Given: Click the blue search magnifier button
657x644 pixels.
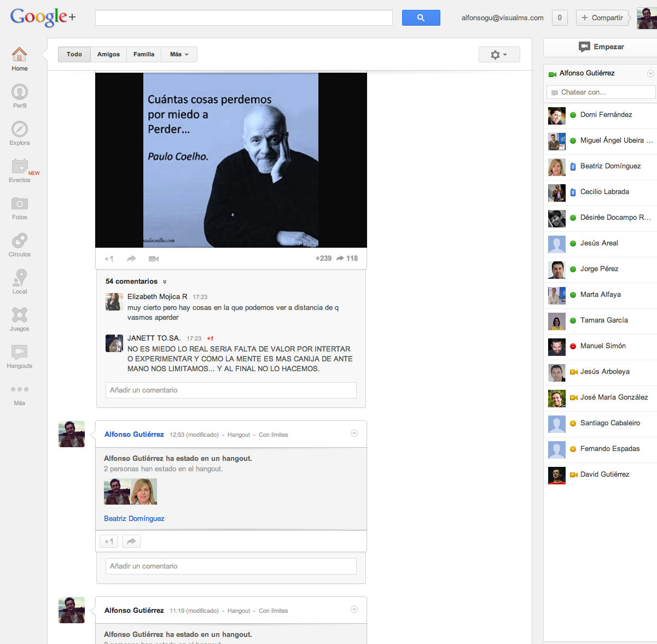Looking at the screenshot, I should click(421, 17).
